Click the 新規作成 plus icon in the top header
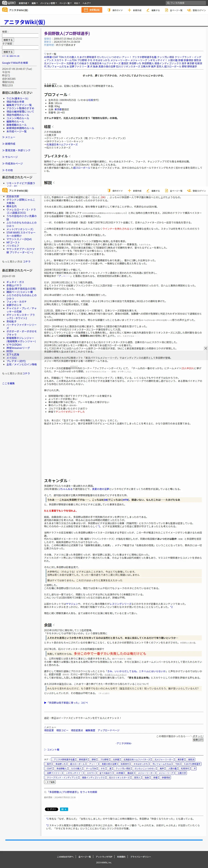Viewport: 208px width, 868px height. point(129,10)
